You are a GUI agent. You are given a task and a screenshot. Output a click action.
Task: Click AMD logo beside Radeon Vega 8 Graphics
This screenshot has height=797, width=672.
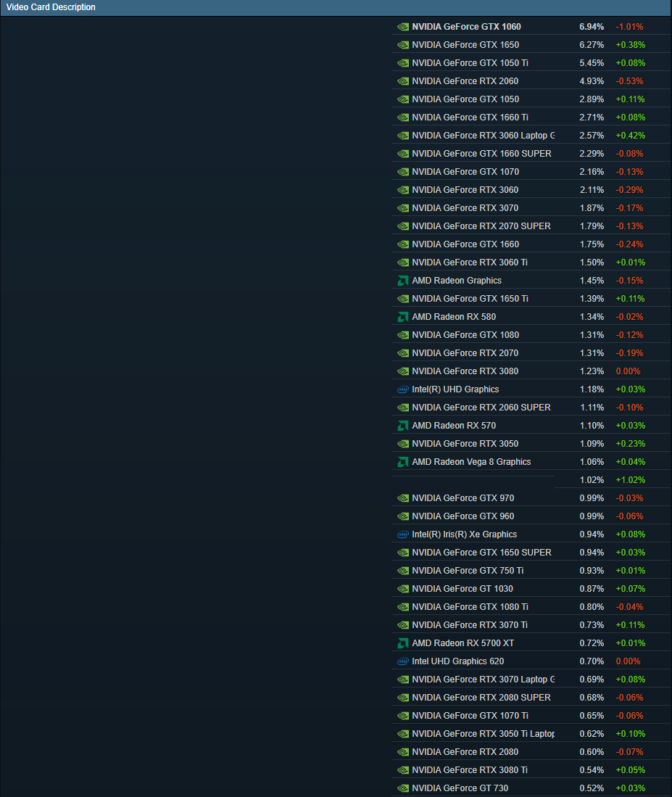[x=403, y=462]
